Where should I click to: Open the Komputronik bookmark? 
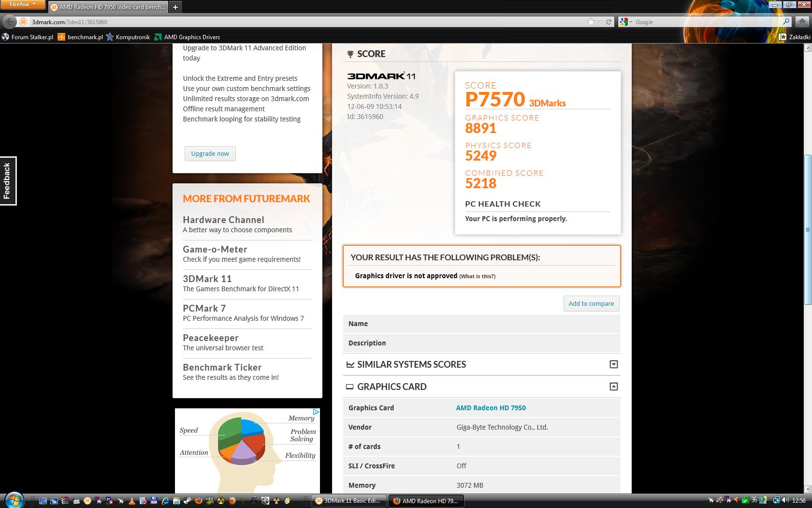coord(128,37)
